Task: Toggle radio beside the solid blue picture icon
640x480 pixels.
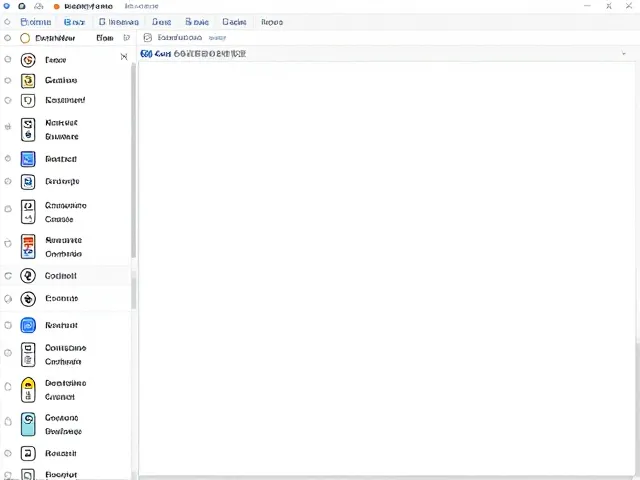Action: click(x=8, y=158)
